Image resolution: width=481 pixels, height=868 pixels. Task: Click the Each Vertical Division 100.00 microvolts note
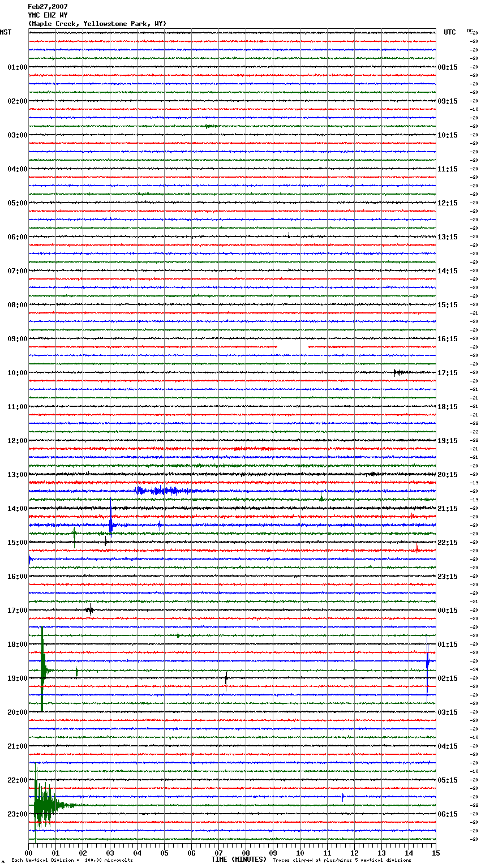(x=72, y=861)
